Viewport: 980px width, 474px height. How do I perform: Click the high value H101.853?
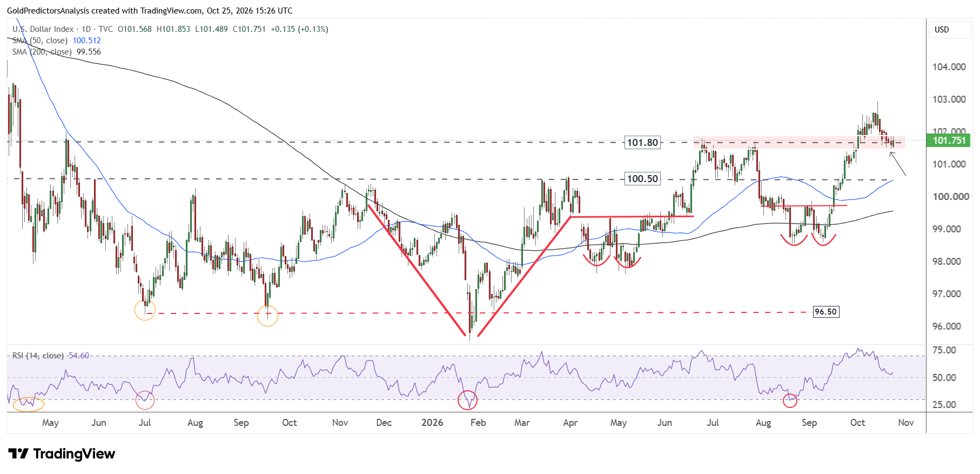tap(173, 29)
